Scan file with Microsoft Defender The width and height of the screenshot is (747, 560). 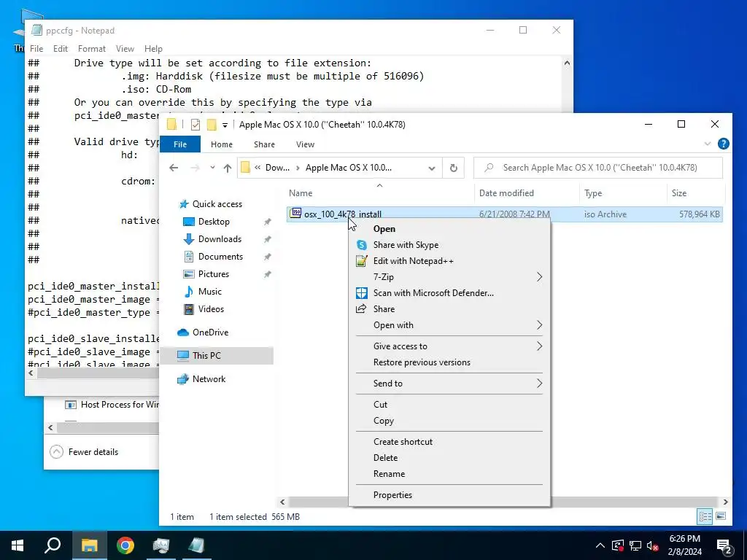point(433,293)
